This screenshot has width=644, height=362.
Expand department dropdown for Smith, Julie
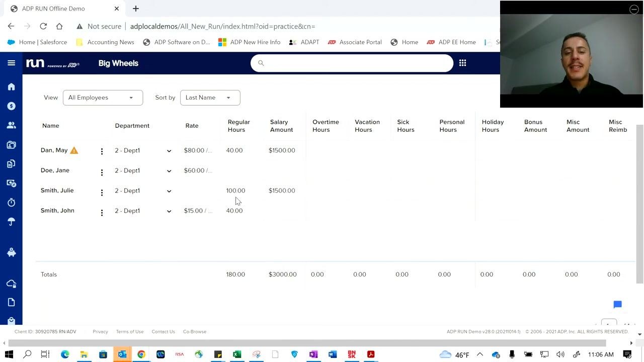(x=169, y=191)
